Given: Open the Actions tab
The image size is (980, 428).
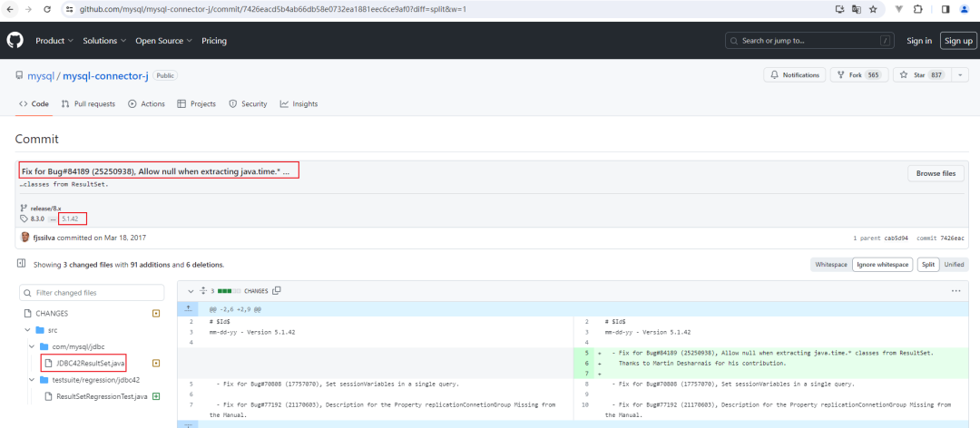Looking at the screenshot, I should tap(146, 103).
